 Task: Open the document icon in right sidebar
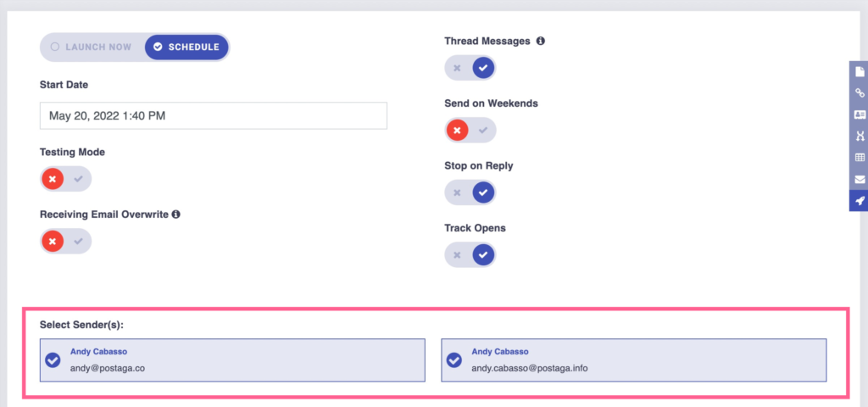(860, 71)
